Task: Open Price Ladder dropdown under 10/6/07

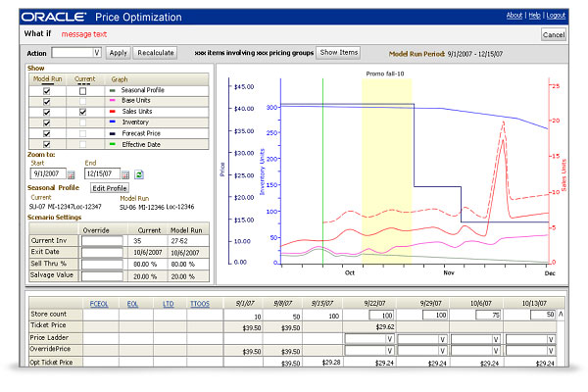Action: coord(476,339)
